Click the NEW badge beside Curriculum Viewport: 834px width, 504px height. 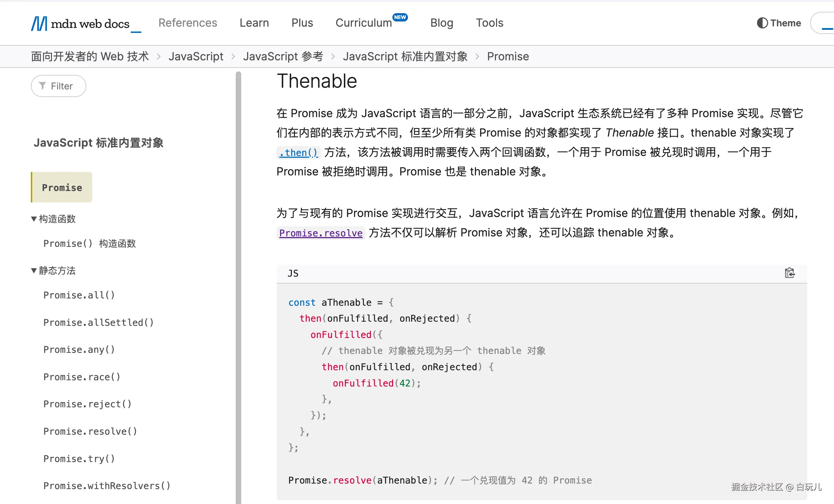pos(400,17)
